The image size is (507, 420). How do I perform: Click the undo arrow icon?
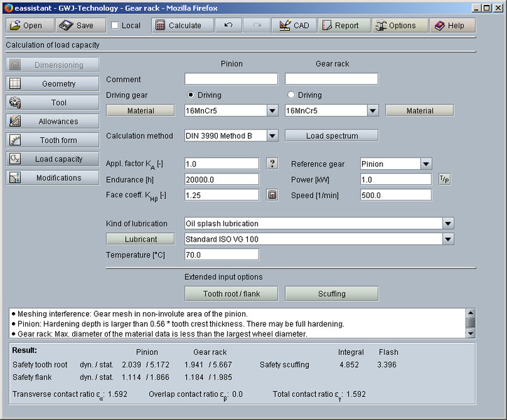click(x=228, y=25)
